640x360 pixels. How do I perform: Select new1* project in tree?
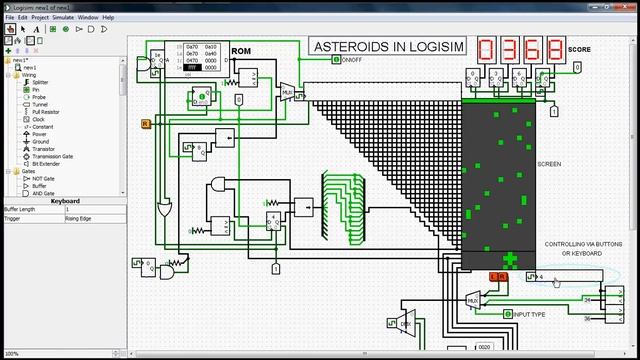20,60
